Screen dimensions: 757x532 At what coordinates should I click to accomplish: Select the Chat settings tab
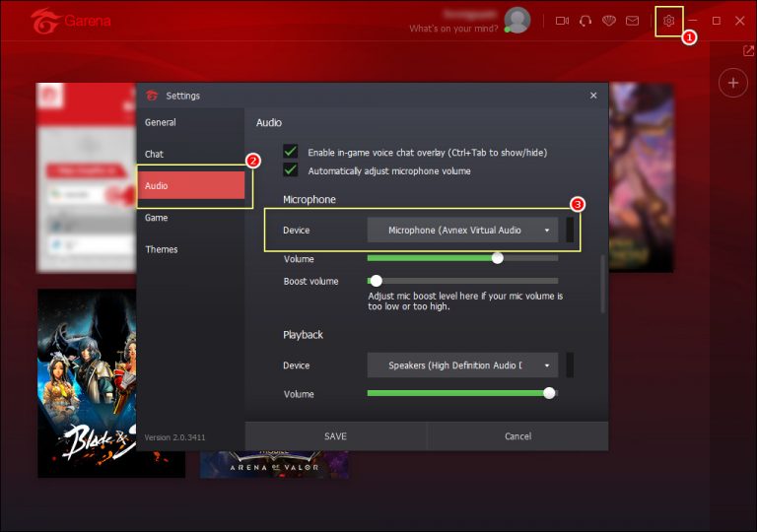tap(190, 154)
